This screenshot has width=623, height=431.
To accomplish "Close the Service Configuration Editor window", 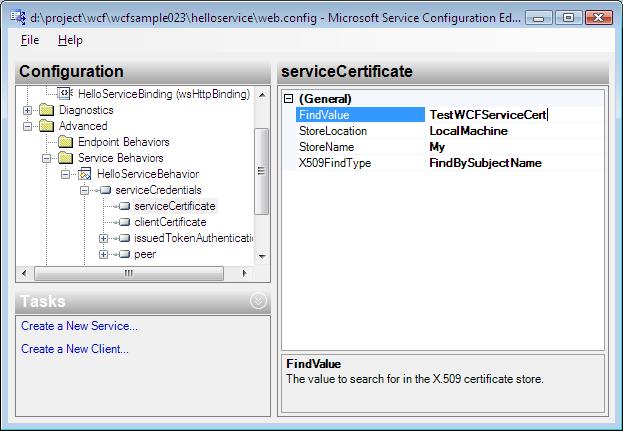I will click(x=599, y=17).
